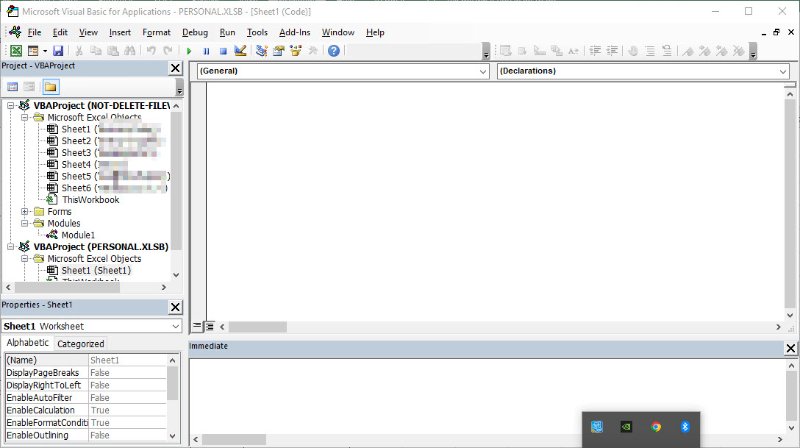
Task: Toggle Design Mode icon in toolbar
Action: click(x=240, y=51)
